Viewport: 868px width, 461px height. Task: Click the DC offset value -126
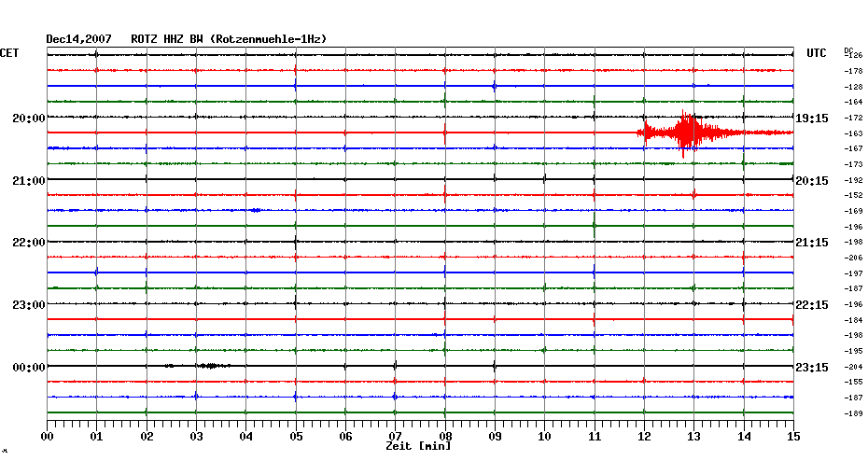pyautogui.click(x=854, y=55)
